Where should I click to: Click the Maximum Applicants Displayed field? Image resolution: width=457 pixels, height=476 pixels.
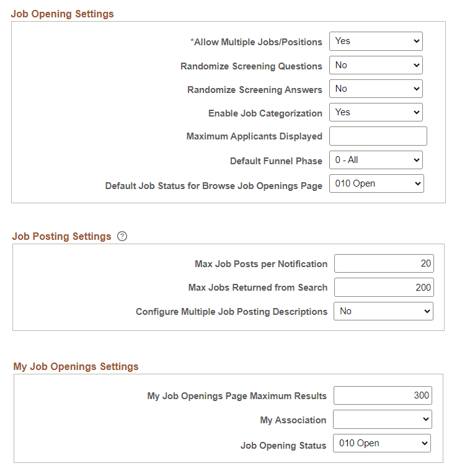(x=378, y=136)
